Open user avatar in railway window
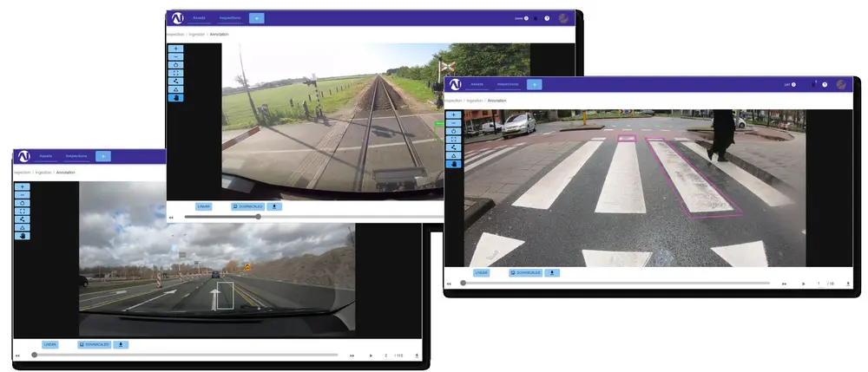Screen dimensions: 868x372 click(563, 18)
